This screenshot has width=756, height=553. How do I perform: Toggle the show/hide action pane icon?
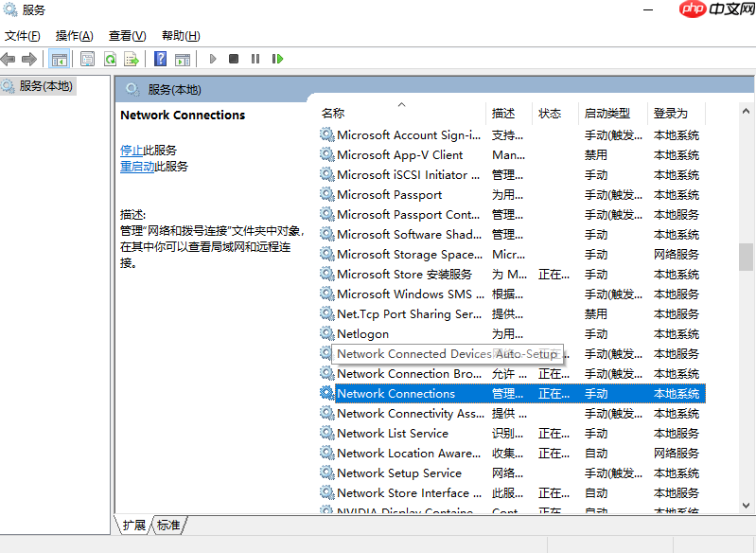(183, 60)
